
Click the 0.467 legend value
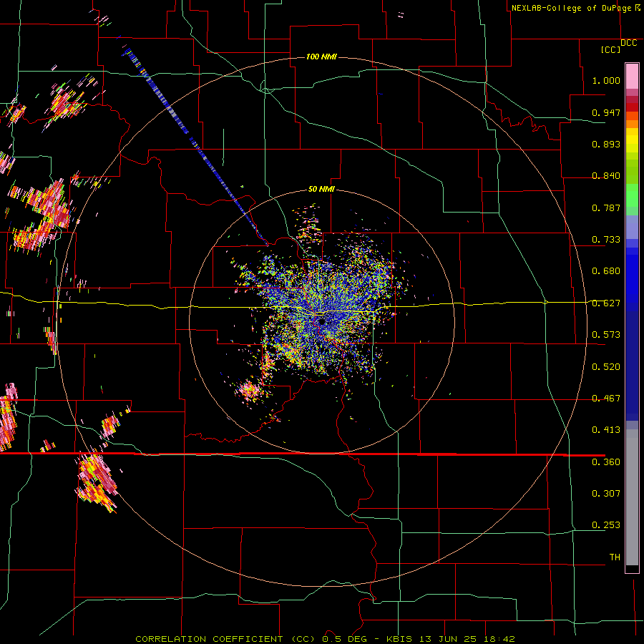tap(606, 399)
